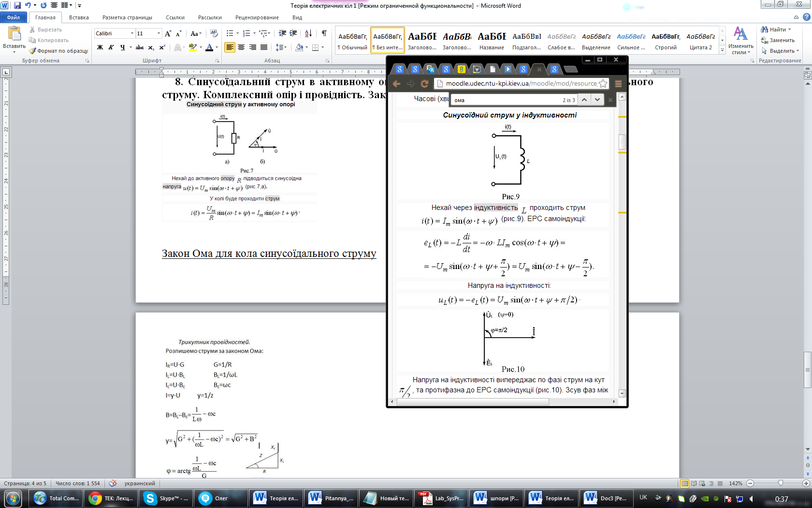
Task: Reload the page in Chrome window
Action: (424, 84)
